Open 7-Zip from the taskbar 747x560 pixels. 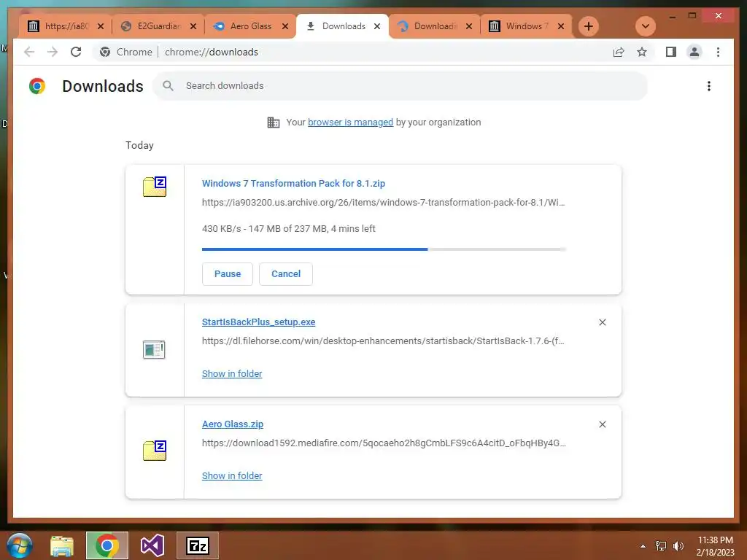pyautogui.click(x=198, y=545)
